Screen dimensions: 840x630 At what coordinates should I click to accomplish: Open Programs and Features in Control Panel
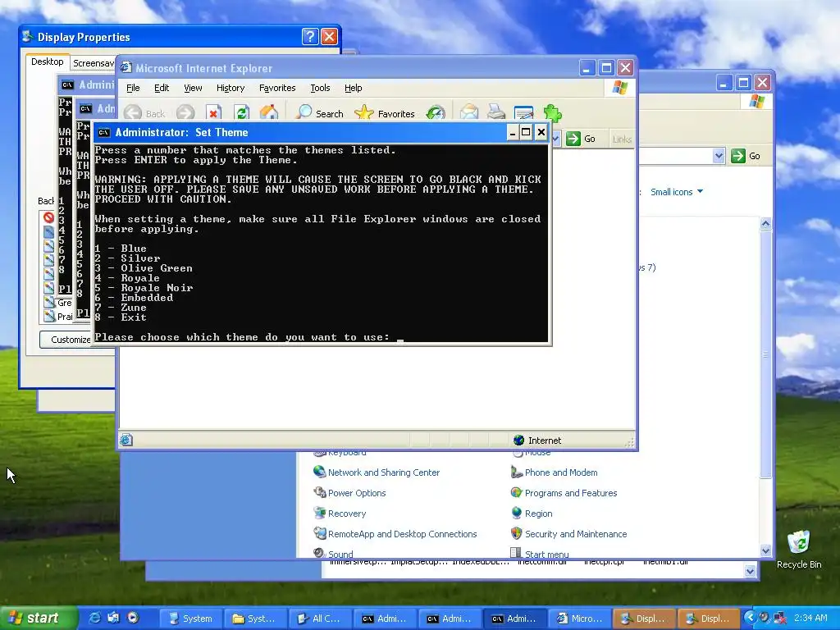[x=571, y=493]
